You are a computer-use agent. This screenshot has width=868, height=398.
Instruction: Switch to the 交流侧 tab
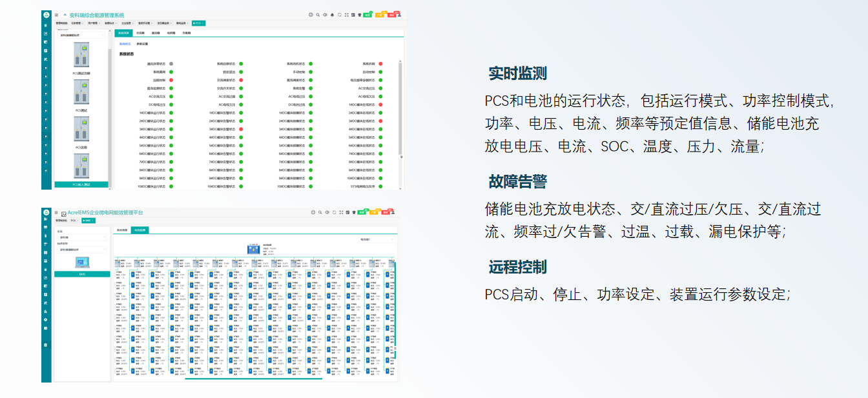pos(140,32)
